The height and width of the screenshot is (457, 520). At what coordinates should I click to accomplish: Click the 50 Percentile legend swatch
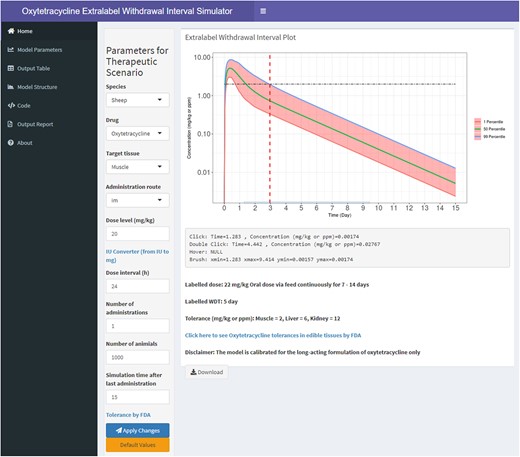coord(478,129)
